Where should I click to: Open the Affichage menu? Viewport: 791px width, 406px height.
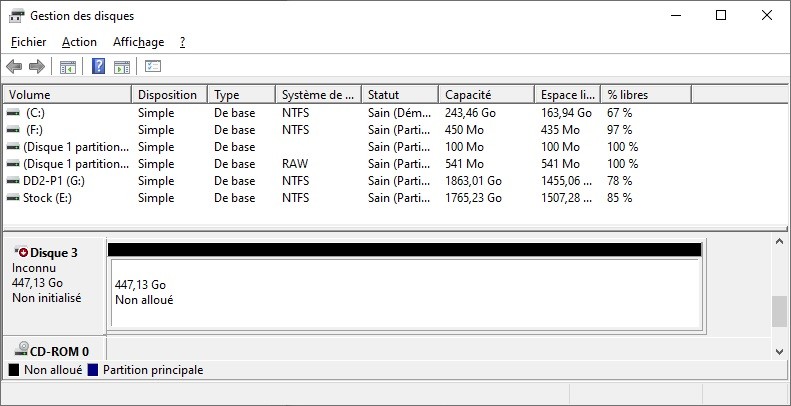point(138,42)
